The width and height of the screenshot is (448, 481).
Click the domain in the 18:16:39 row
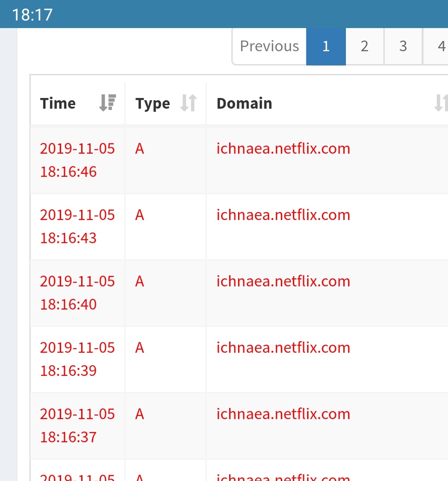283,347
